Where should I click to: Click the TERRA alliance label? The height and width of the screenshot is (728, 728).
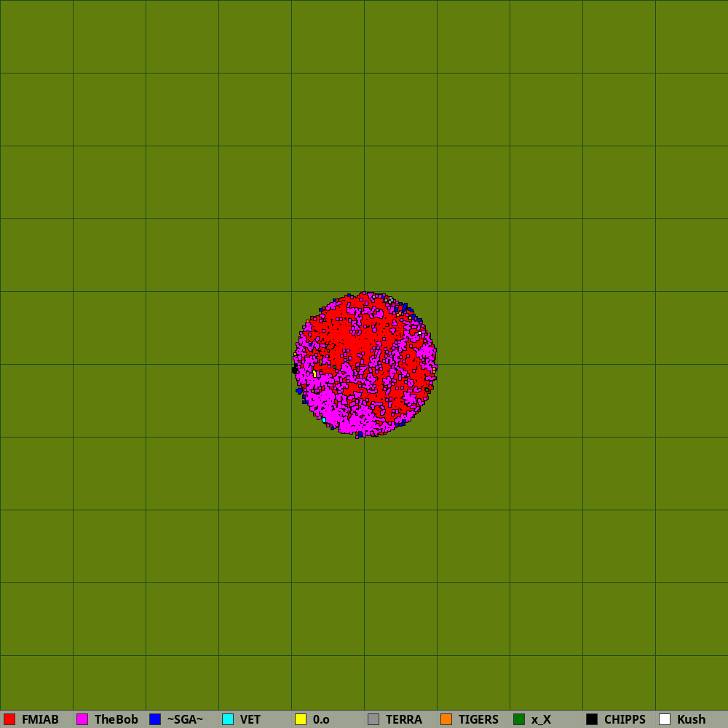[x=403, y=719]
